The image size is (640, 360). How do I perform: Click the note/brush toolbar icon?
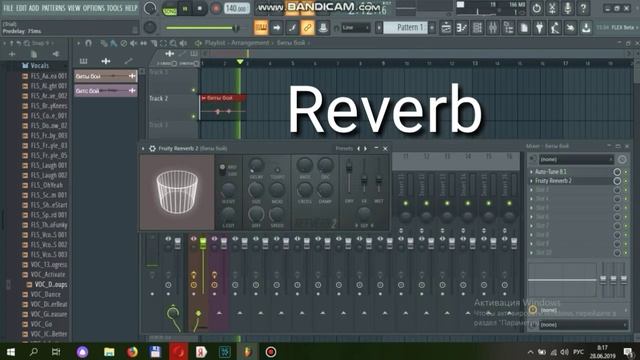coord(292,28)
